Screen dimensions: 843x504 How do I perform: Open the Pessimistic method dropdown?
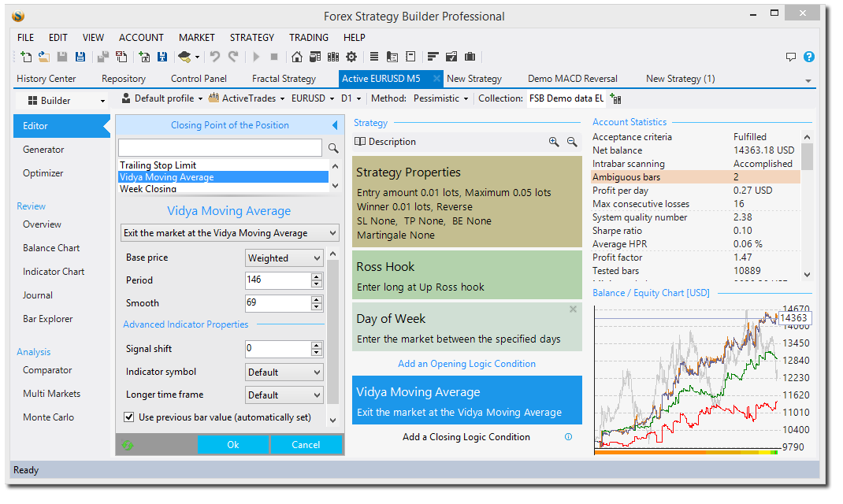click(441, 99)
